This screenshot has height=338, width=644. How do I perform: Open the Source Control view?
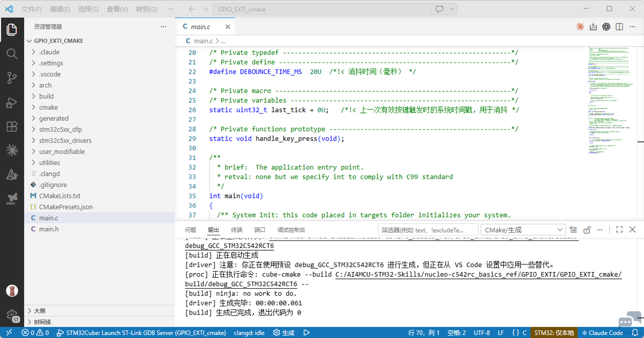pos(12,78)
